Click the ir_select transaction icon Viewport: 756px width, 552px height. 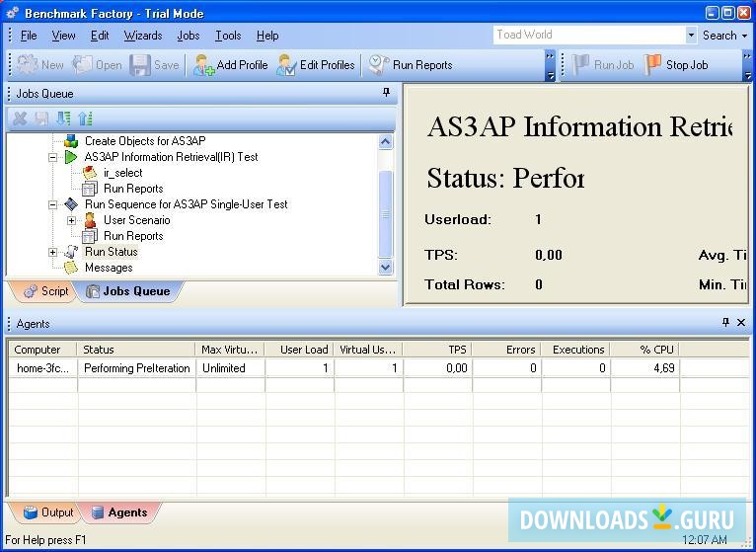click(x=90, y=173)
